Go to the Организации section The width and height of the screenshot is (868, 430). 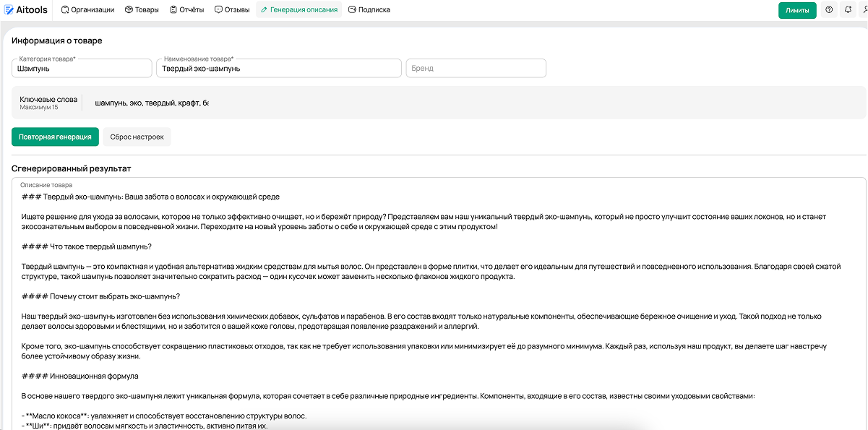click(87, 10)
